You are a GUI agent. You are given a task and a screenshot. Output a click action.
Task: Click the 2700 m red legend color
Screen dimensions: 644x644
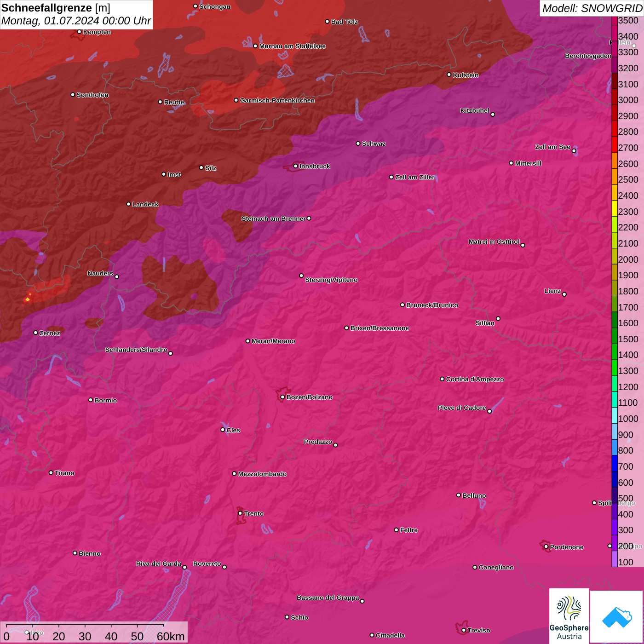(614, 144)
